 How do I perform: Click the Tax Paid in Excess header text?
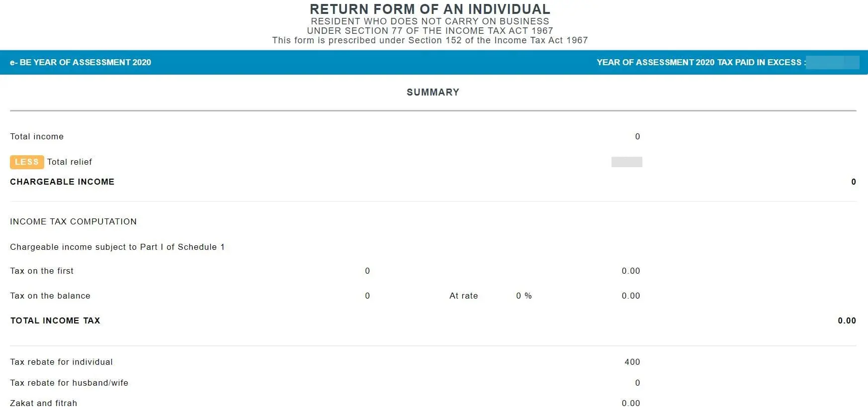point(699,63)
